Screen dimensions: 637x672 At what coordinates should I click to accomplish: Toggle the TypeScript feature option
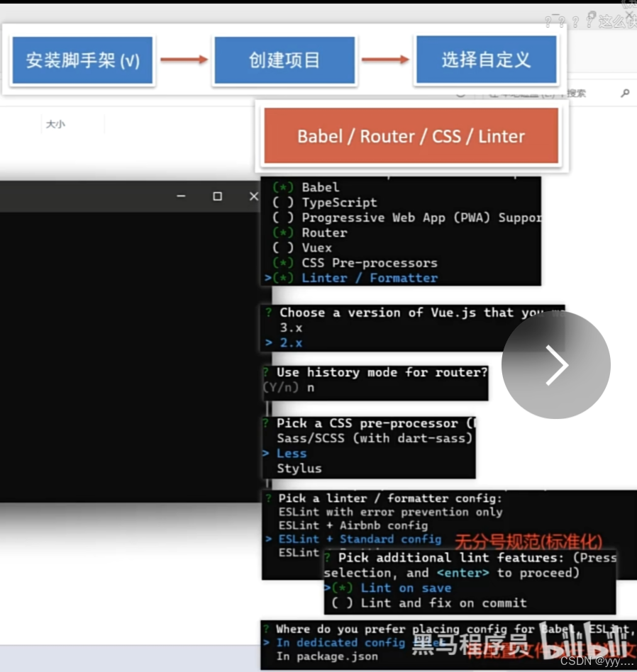point(325,202)
